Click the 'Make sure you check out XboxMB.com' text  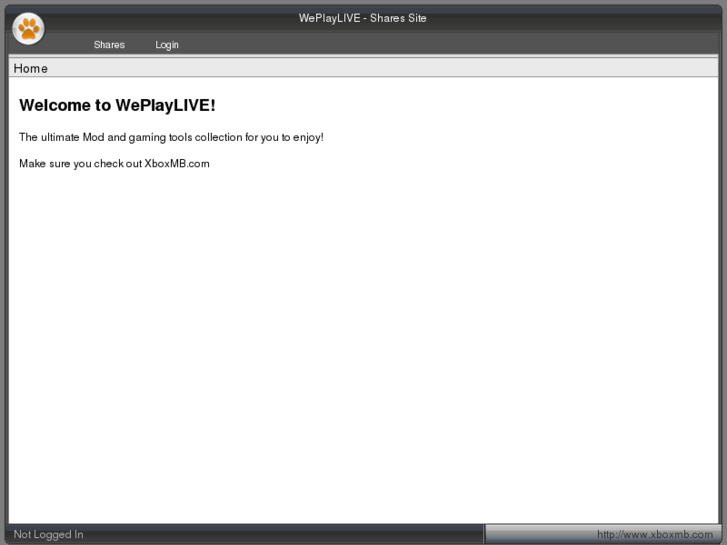point(115,164)
